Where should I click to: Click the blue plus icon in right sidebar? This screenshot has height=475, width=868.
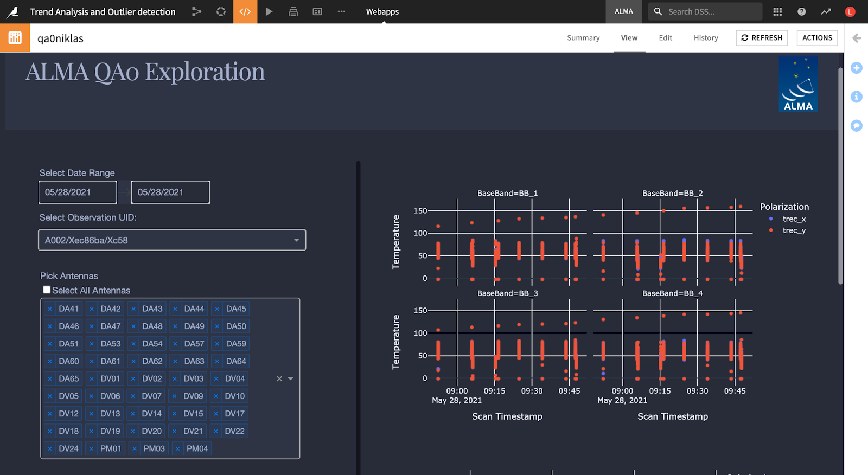click(x=857, y=68)
